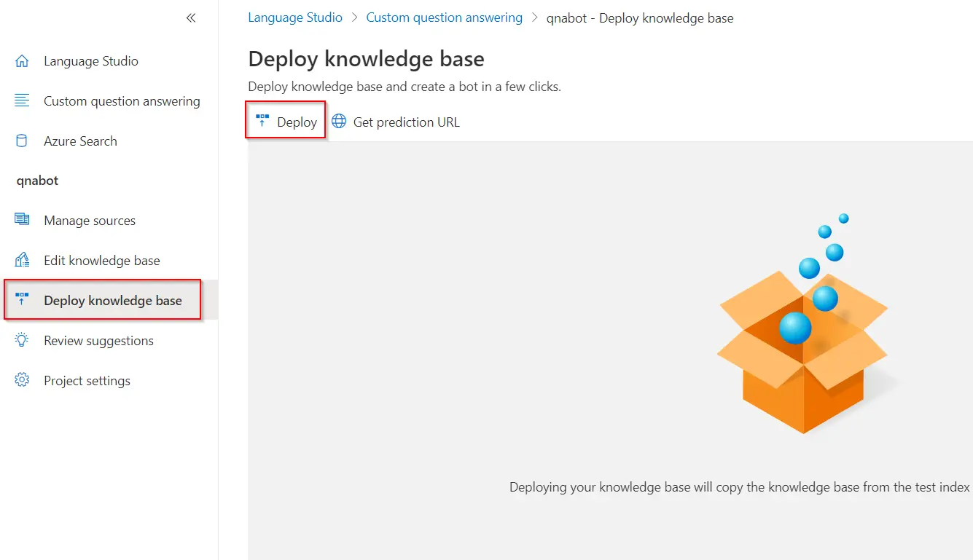Go to Edit knowledge base
The height and width of the screenshot is (560, 973).
point(101,261)
